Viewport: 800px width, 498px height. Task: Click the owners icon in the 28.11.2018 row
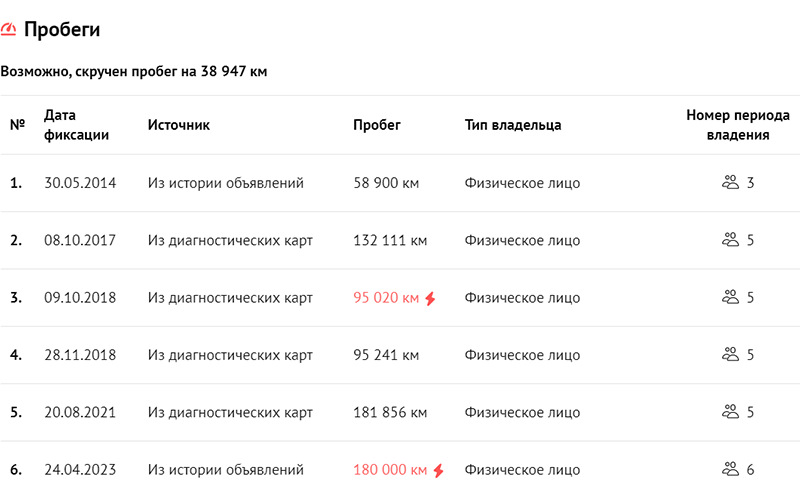pos(730,355)
